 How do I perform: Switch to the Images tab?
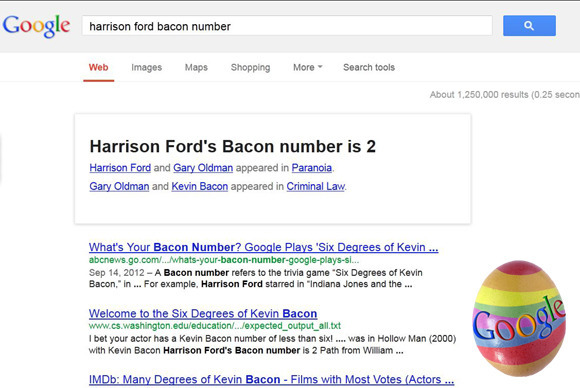(146, 67)
